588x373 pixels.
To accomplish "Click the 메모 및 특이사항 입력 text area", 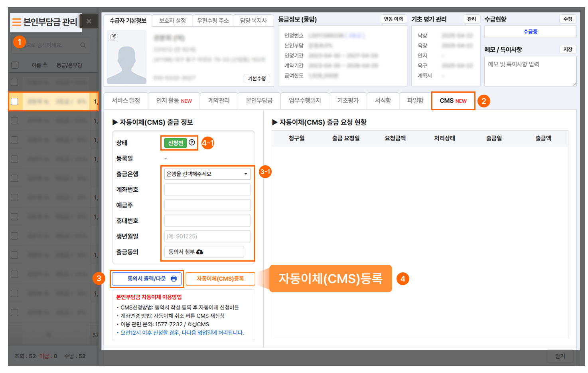I will point(530,71).
